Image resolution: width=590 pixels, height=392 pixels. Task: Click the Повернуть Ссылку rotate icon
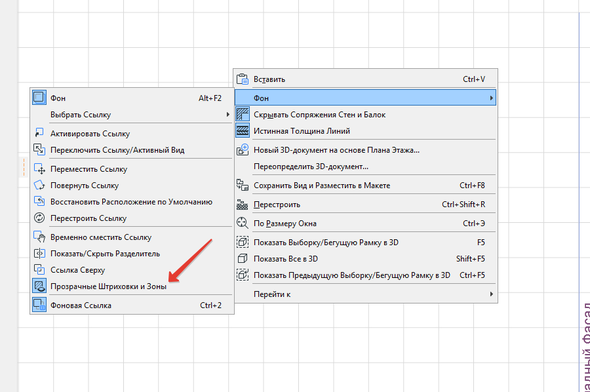click(x=39, y=185)
